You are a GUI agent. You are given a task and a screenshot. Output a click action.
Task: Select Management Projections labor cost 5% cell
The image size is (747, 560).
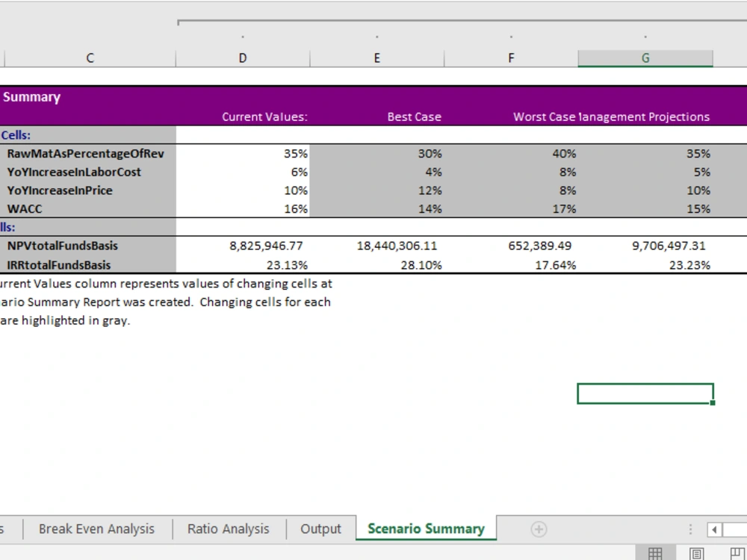point(645,172)
